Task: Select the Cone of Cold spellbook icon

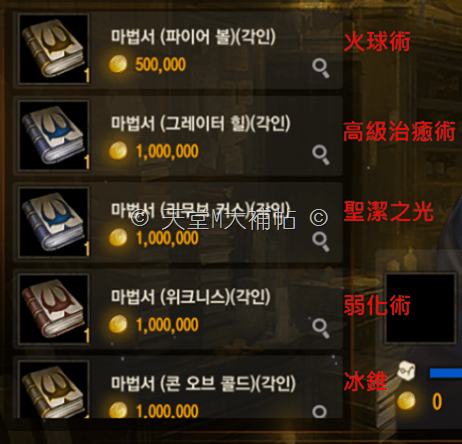Action: (53, 389)
